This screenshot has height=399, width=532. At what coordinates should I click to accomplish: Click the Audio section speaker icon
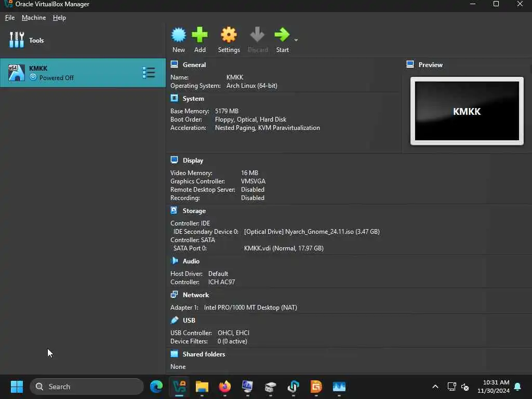[x=175, y=261]
